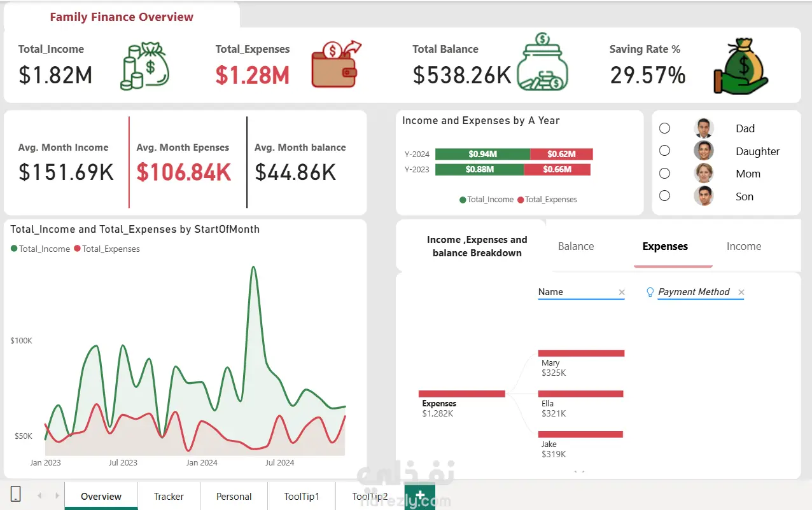The height and width of the screenshot is (510, 812).
Task: Click Dad's avatar photo
Action: [x=704, y=128]
